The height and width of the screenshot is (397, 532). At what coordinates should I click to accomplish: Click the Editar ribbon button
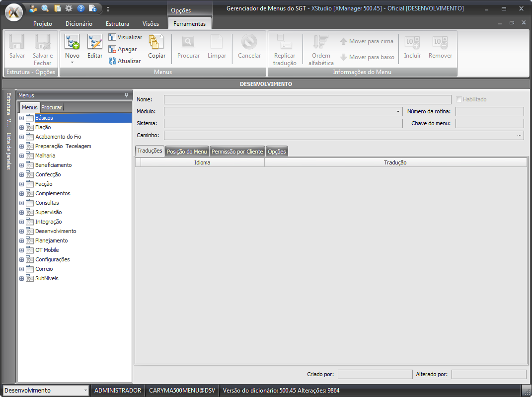pyautogui.click(x=95, y=47)
